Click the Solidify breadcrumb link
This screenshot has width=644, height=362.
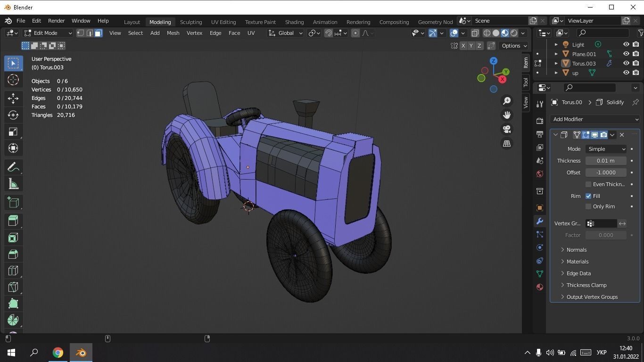[615, 102]
